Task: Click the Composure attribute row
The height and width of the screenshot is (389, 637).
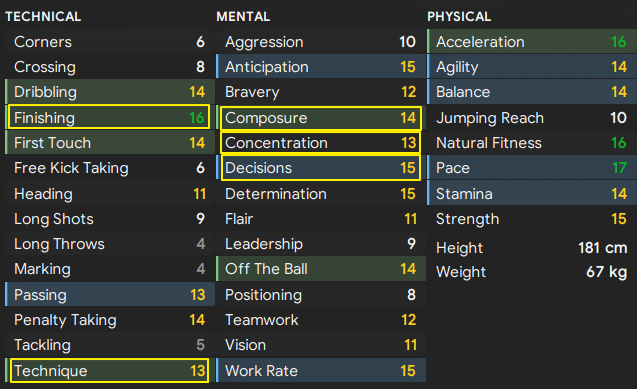Action: point(321,118)
